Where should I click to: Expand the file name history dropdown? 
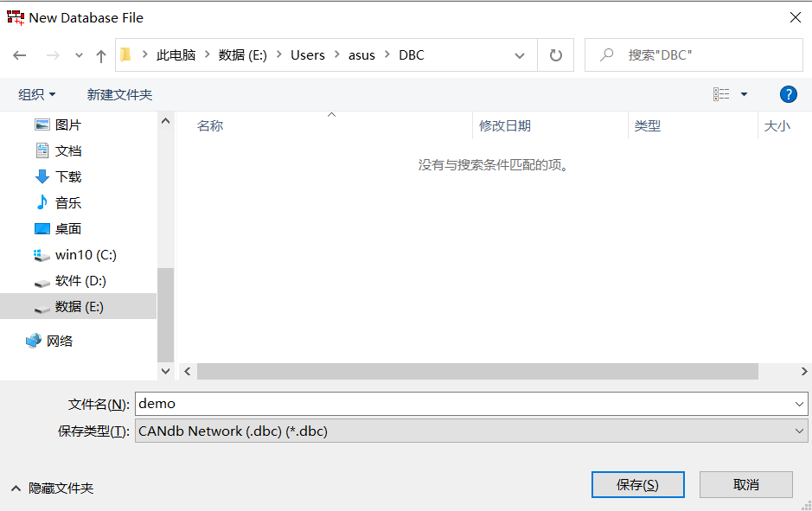(x=800, y=403)
